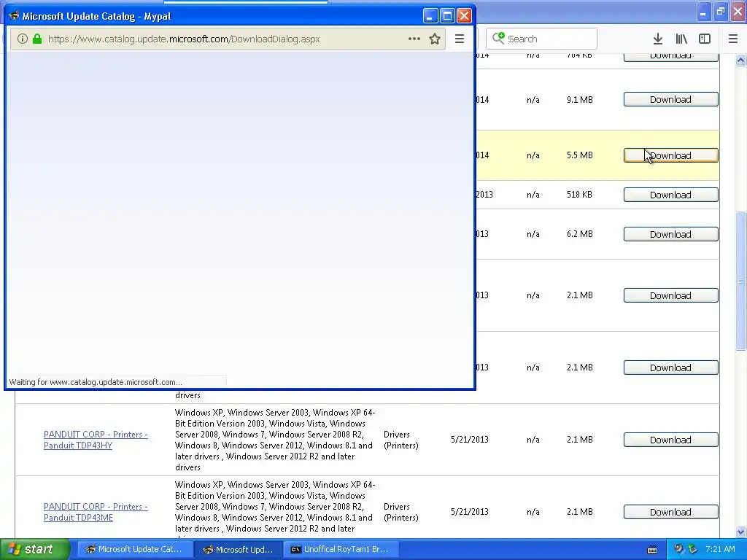Focus the Search box in main toolbar
747x560 pixels.
pyautogui.click(x=541, y=39)
